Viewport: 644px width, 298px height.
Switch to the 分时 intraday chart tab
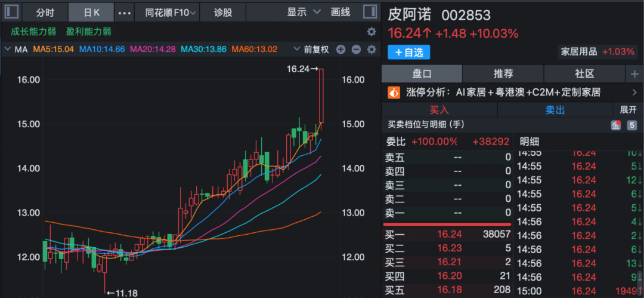[x=45, y=12]
